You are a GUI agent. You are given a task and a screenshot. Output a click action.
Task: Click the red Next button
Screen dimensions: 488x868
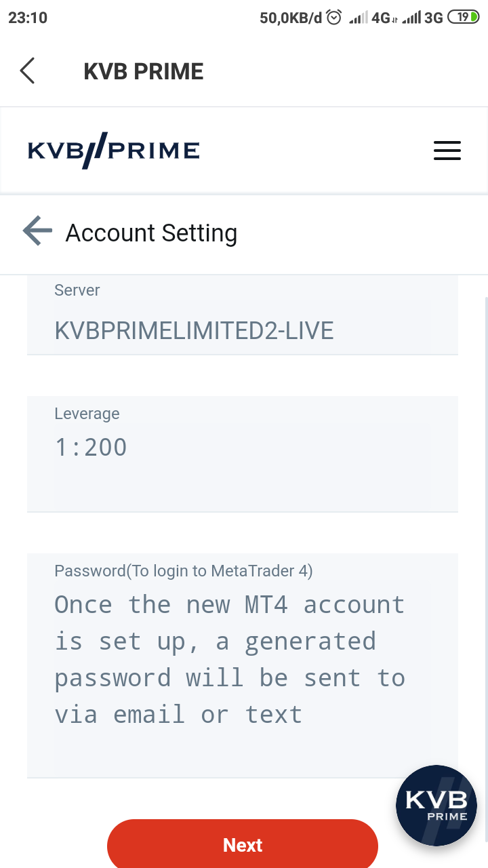[x=243, y=844]
